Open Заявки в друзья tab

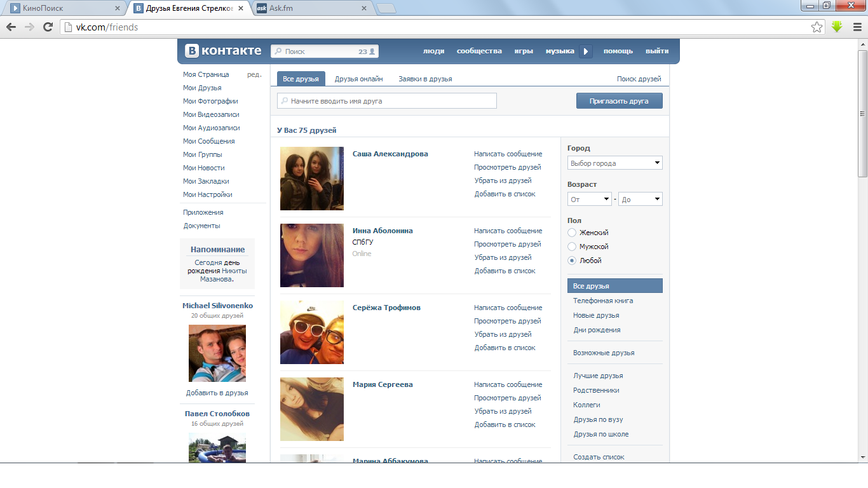tap(425, 79)
